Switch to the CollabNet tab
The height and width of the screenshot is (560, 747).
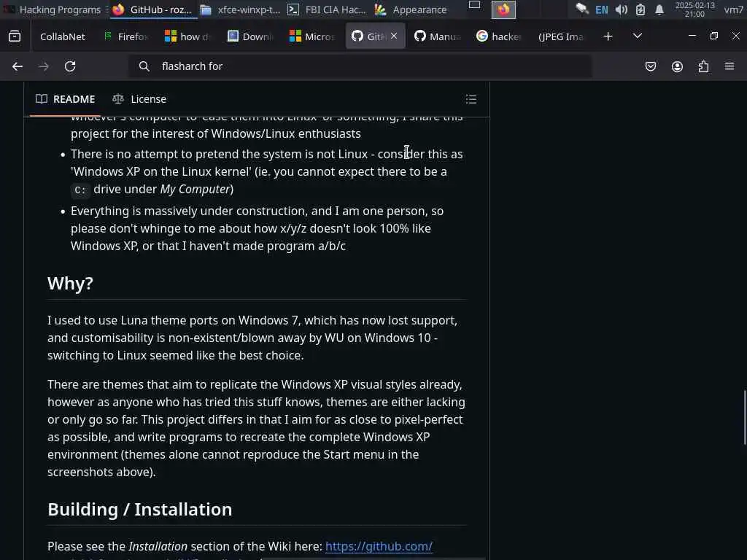(63, 36)
